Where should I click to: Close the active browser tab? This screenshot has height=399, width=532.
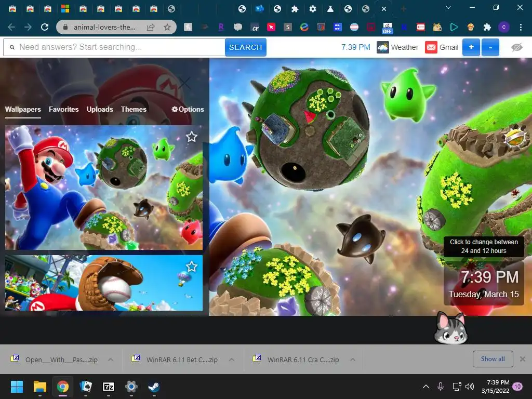coord(384,9)
